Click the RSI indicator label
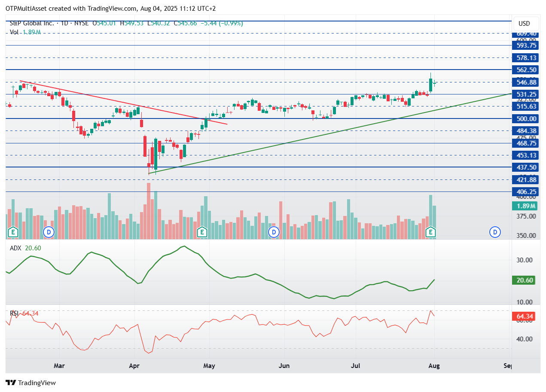Image resolution: width=546 pixels, height=392 pixels. [15, 313]
